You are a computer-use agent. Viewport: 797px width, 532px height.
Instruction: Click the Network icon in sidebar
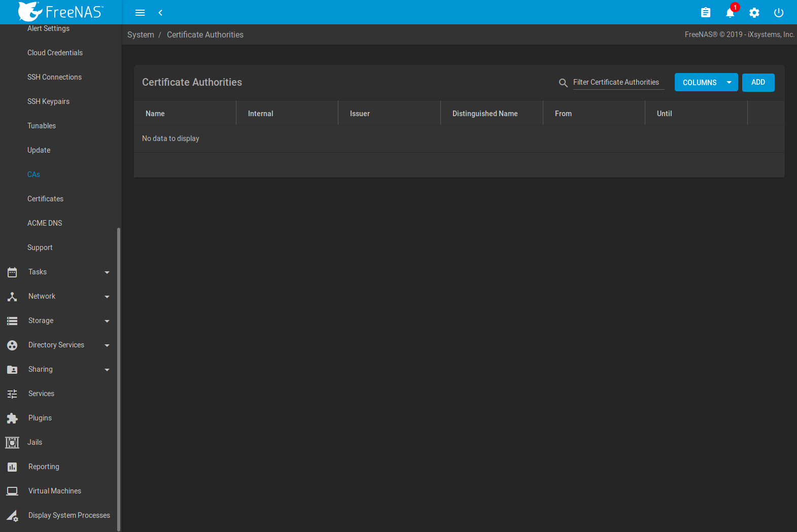[x=12, y=297]
